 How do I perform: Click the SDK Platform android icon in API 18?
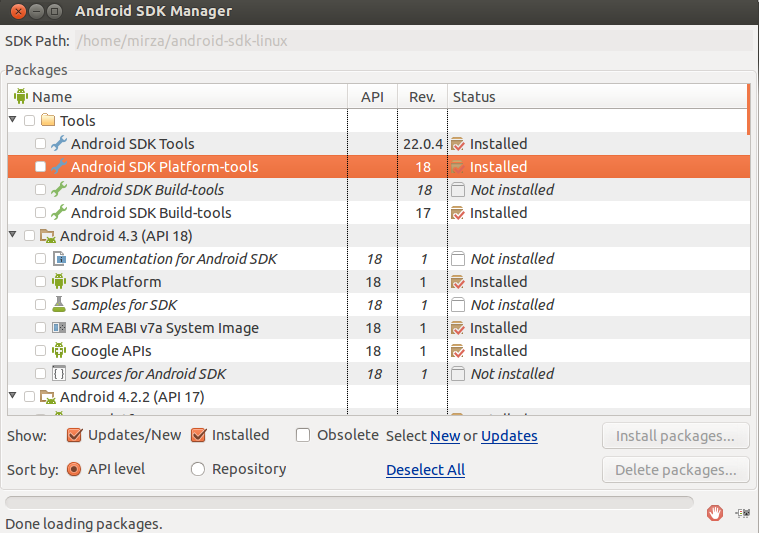(x=59, y=282)
